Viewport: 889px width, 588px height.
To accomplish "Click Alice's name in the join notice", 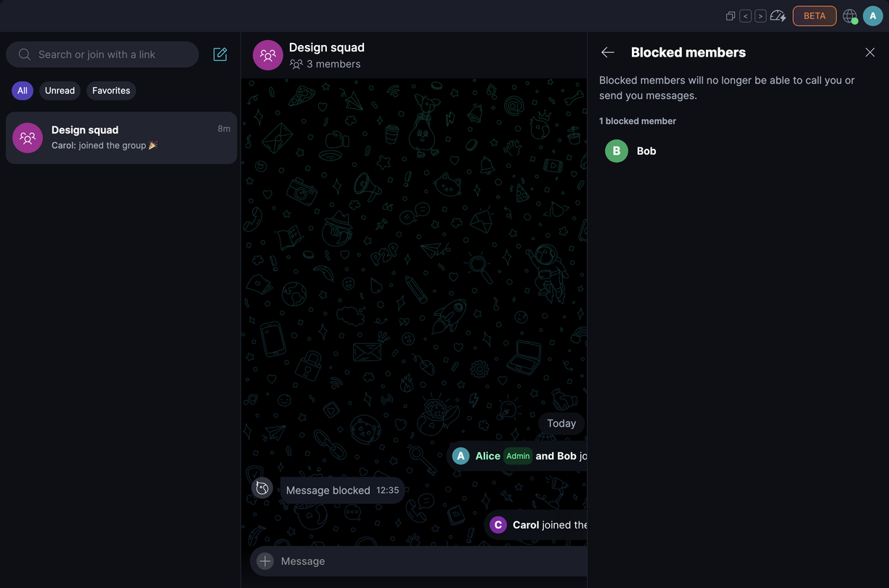I will coord(488,456).
